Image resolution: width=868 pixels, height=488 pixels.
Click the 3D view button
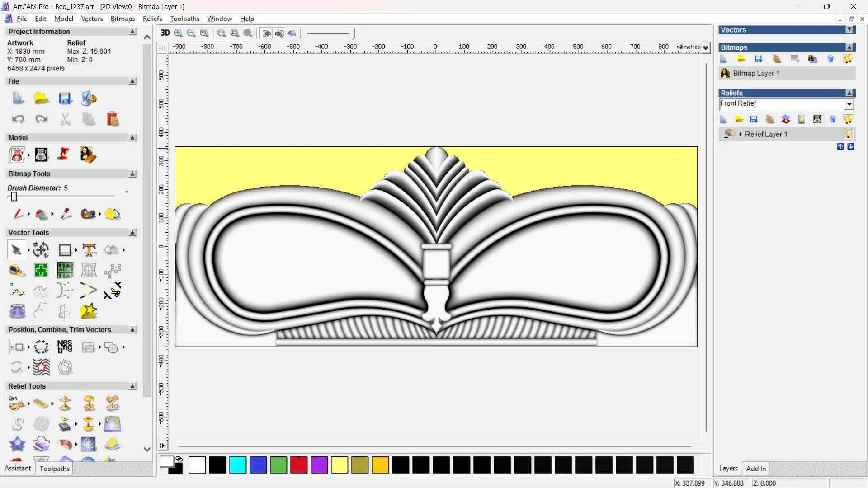165,33
